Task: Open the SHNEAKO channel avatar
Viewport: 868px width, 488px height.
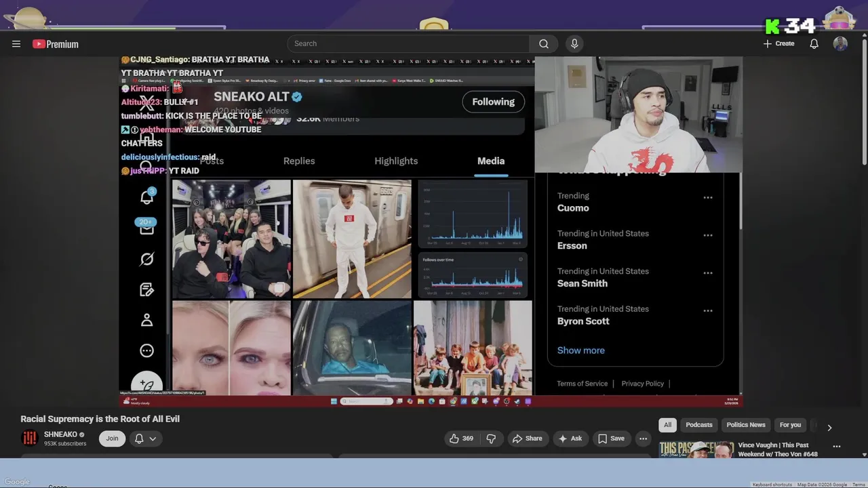Action: (x=29, y=439)
